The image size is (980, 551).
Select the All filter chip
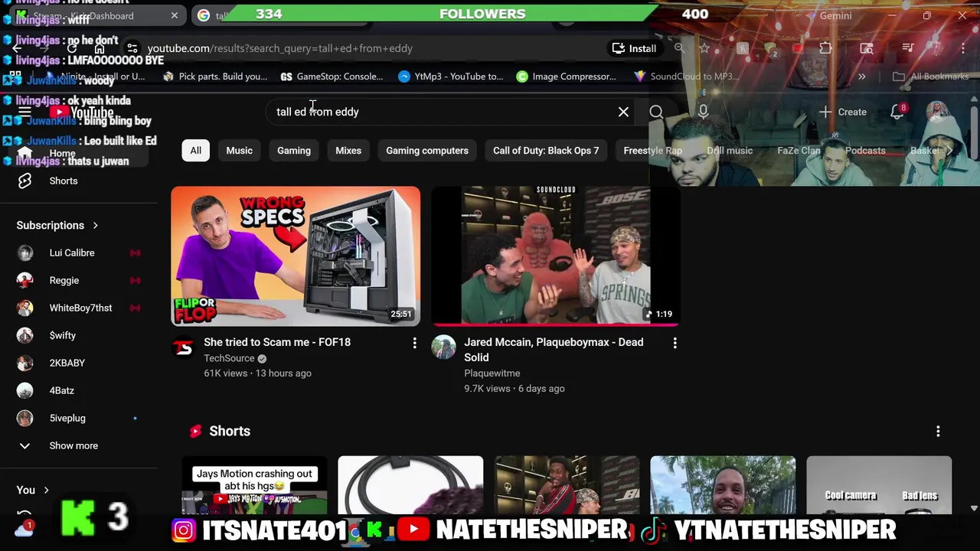tap(196, 151)
